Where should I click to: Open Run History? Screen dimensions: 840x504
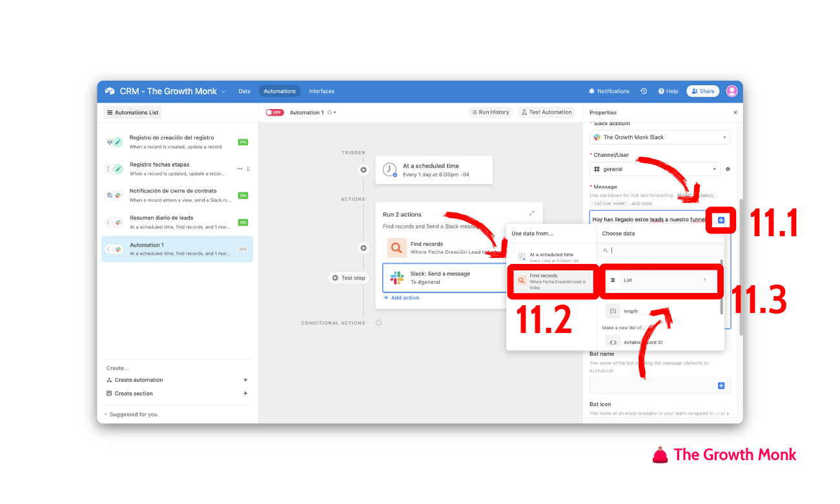tap(490, 112)
